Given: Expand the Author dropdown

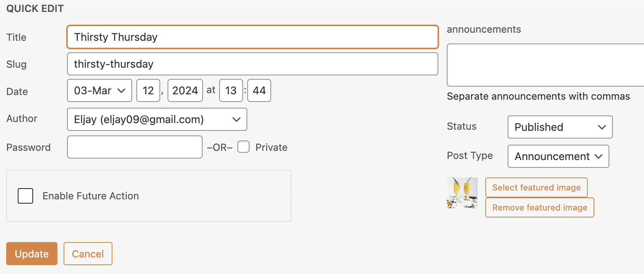Looking at the screenshot, I should [157, 119].
